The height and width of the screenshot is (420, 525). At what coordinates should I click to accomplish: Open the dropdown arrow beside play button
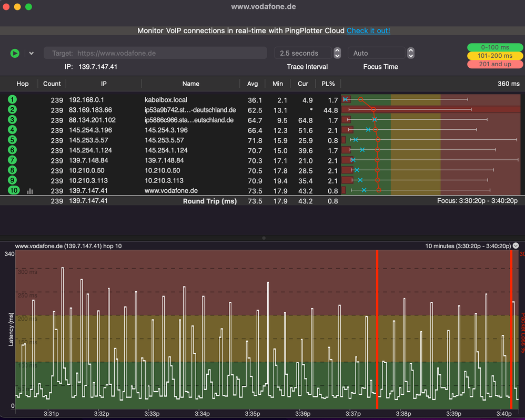tap(31, 53)
